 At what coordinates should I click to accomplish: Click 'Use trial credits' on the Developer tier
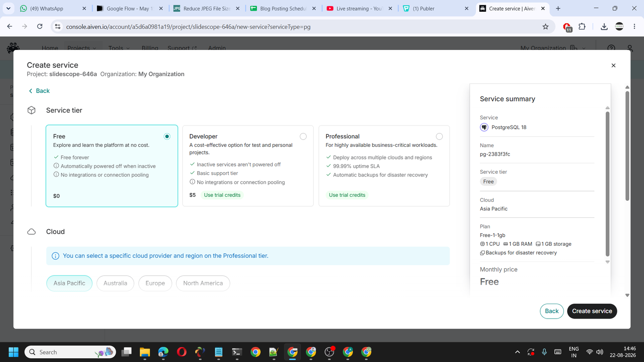(x=222, y=195)
